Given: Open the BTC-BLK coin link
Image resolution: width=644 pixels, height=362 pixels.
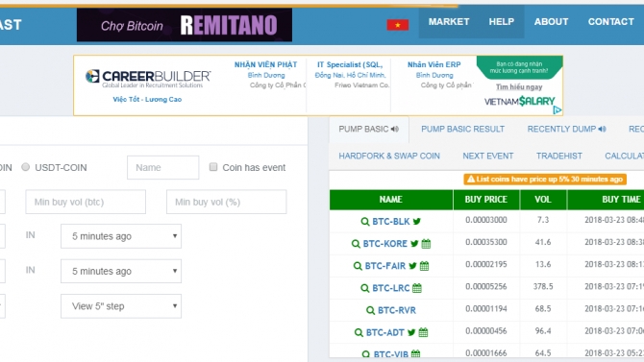Looking at the screenshot, I should pyautogui.click(x=391, y=222).
